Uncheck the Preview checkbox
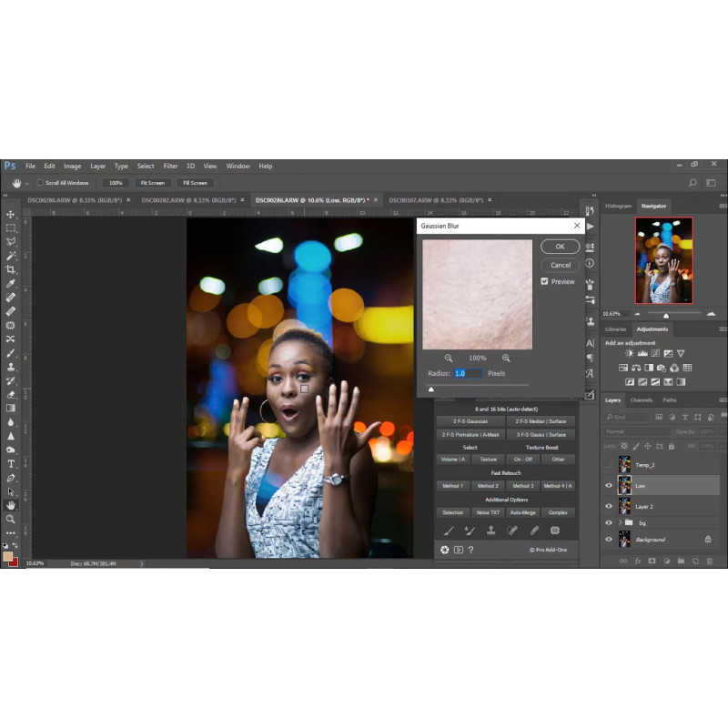The height and width of the screenshot is (728, 728). click(544, 281)
